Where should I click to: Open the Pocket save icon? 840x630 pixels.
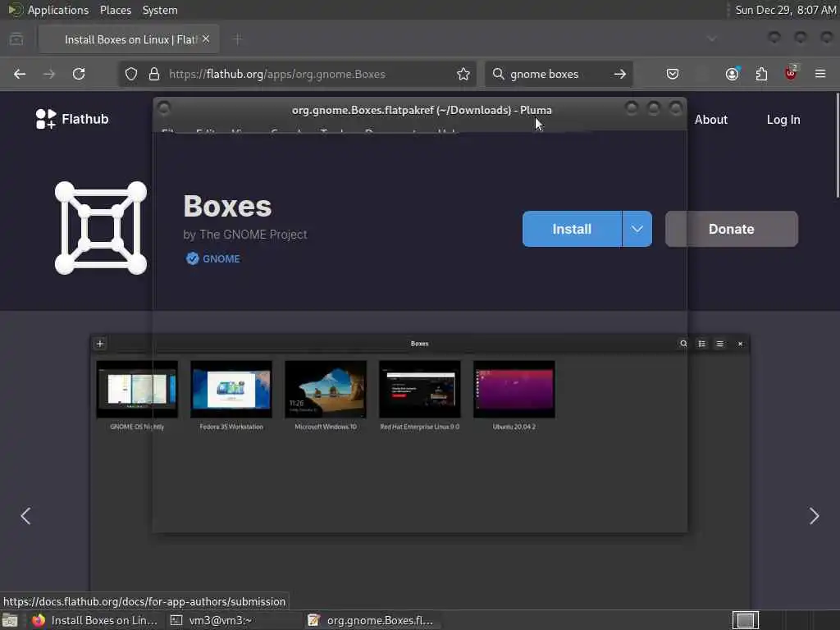(673, 74)
